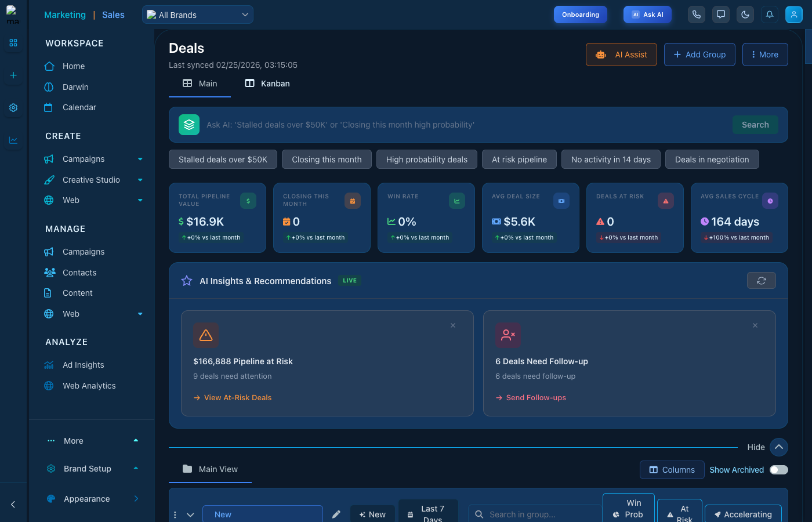Image resolution: width=812 pixels, height=522 pixels.
Task: Collapse the Brand Setup section
Action: point(136,469)
